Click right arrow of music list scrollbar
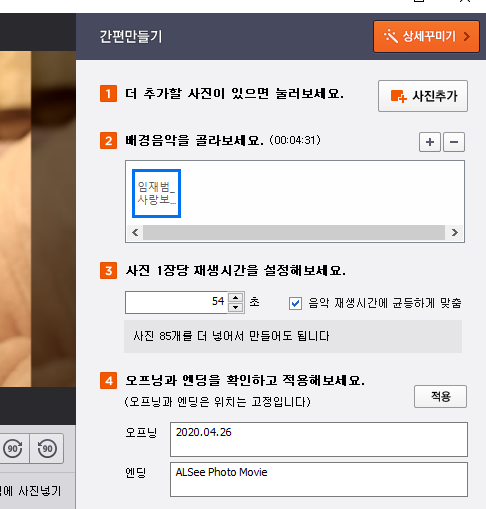Image resolution: width=486 pixels, height=509 pixels. click(455, 232)
